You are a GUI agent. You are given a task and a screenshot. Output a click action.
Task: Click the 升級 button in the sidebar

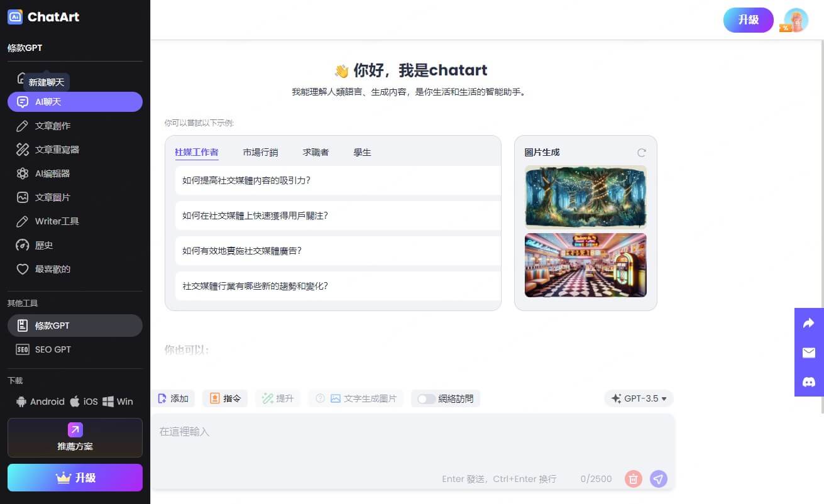pyautogui.click(x=75, y=478)
